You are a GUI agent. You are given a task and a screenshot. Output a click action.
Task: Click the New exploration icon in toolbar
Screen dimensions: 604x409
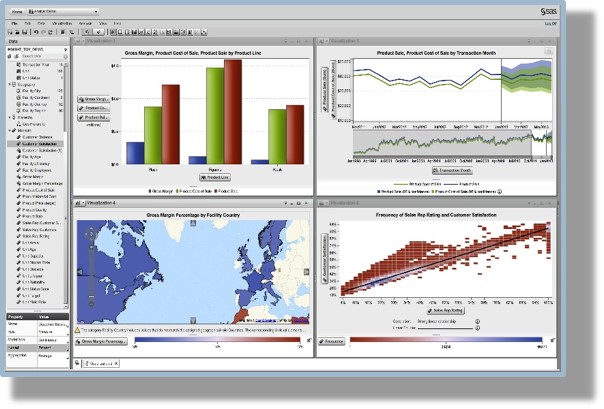tap(11, 32)
